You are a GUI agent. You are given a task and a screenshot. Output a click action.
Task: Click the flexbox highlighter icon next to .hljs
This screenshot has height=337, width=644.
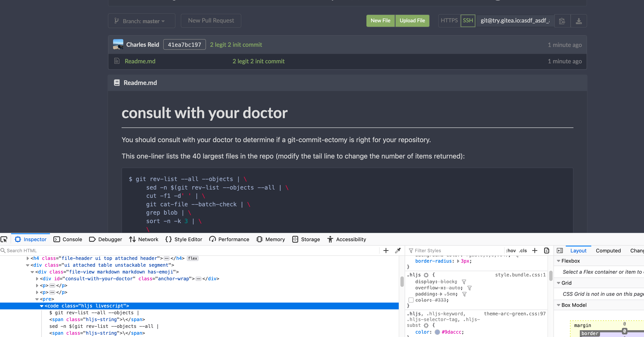pyautogui.click(x=426, y=275)
